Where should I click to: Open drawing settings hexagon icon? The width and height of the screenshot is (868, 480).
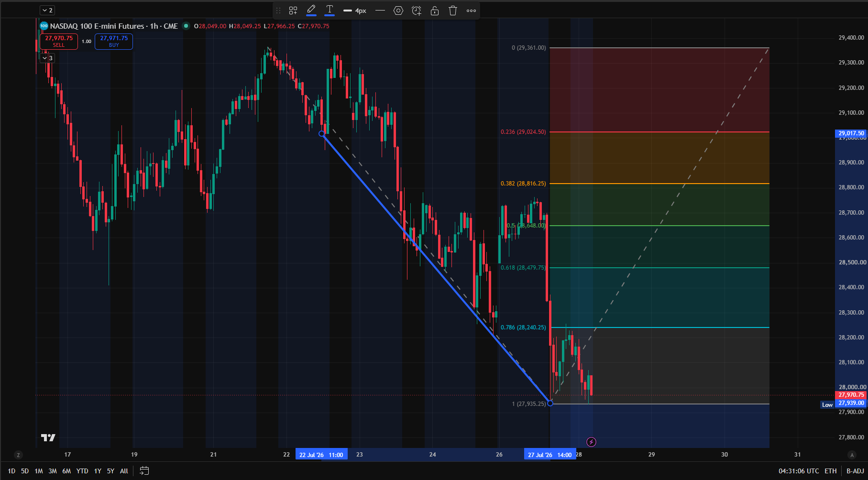tap(398, 11)
